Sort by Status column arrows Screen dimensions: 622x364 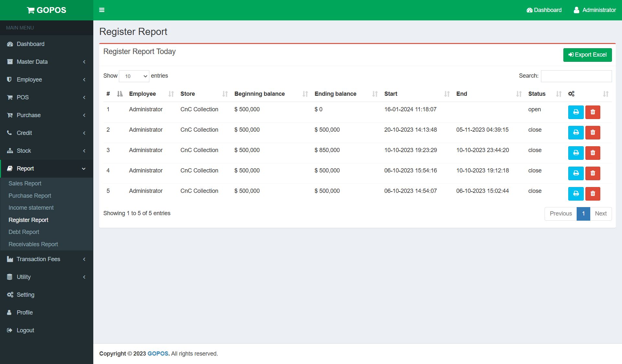click(x=559, y=94)
